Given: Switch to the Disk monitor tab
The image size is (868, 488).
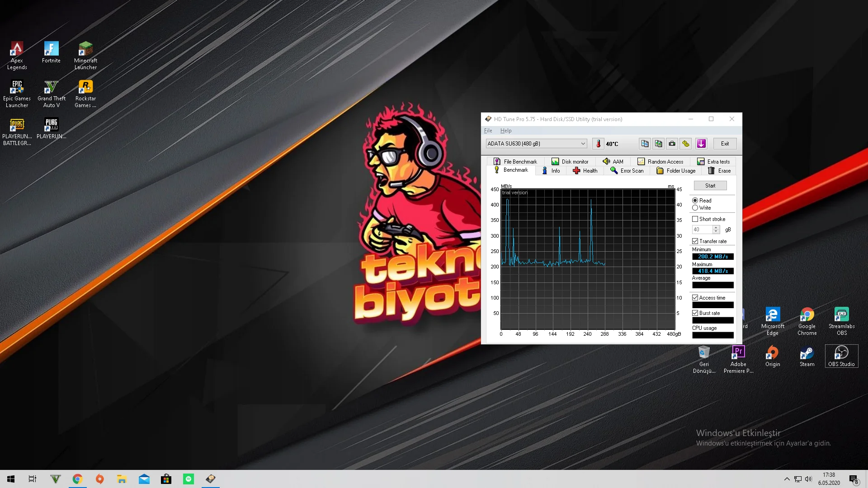Looking at the screenshot, I should (x=570, y=161).
